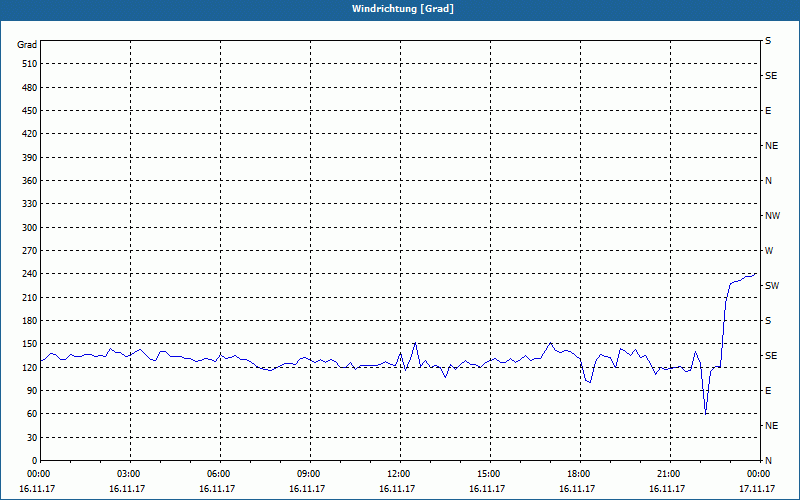Screen dimensions: 800x500
Task: Click the 00:00 label above 17.11.17
Action: 760,474
